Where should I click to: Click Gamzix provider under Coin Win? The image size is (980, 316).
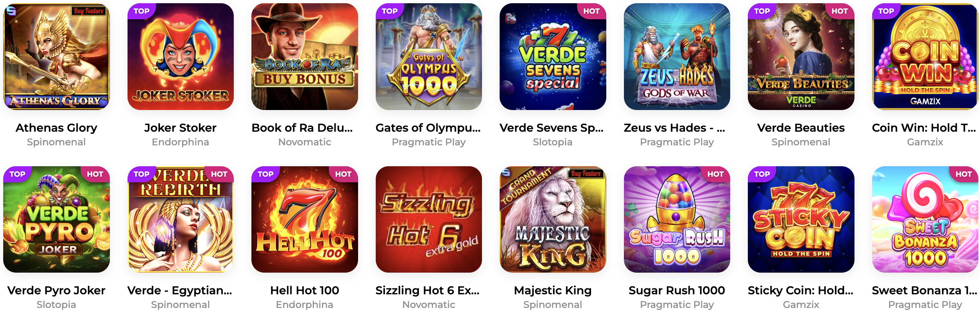click(925, 142)
